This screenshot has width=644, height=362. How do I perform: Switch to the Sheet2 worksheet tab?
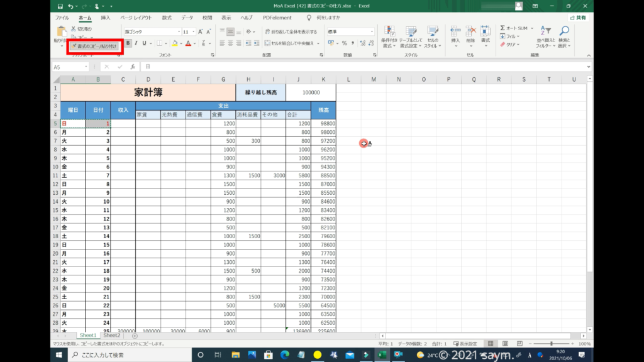(x=111, y=336)
